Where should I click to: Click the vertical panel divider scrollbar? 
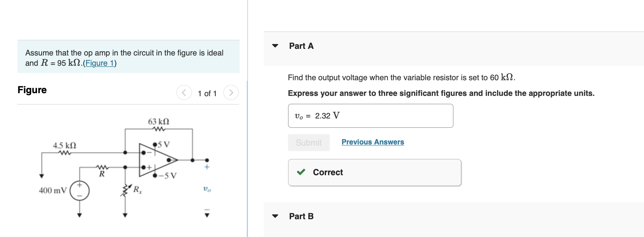pyautogui.click(x=247, y=159)
